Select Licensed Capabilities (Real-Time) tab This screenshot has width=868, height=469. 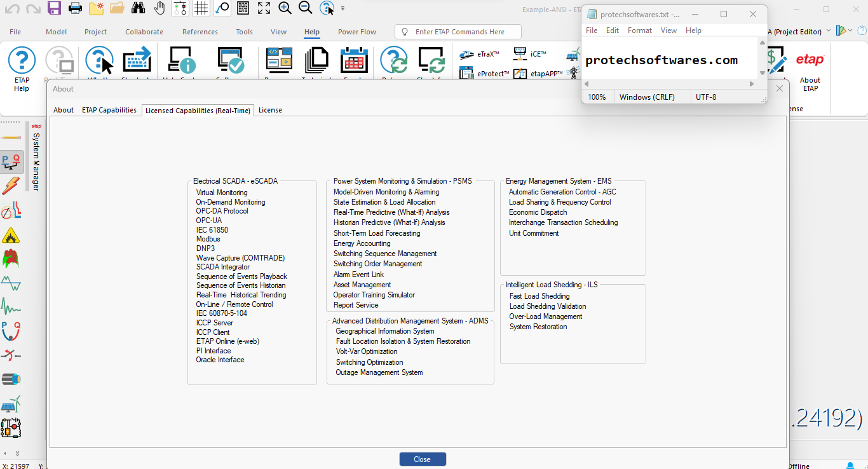tap(198, 110)
